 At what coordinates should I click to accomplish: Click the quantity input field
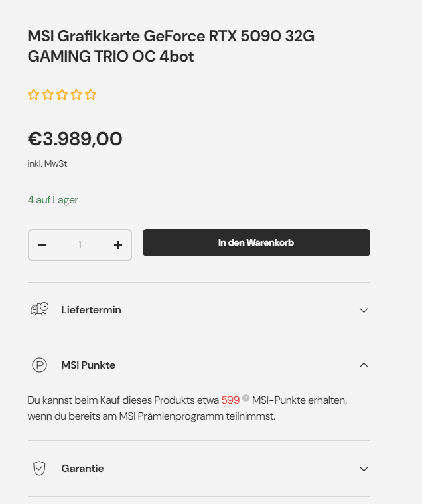(80, 245)
